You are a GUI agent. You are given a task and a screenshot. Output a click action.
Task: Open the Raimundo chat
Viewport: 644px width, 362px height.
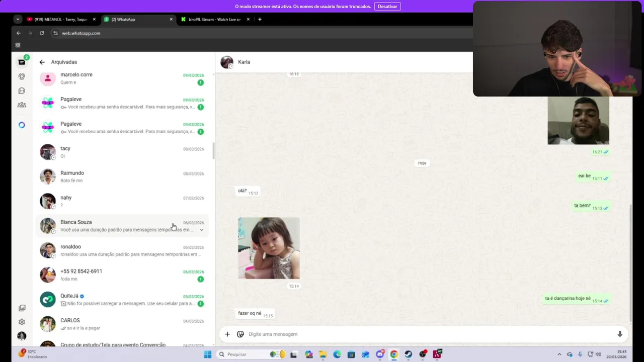(122, 176)
